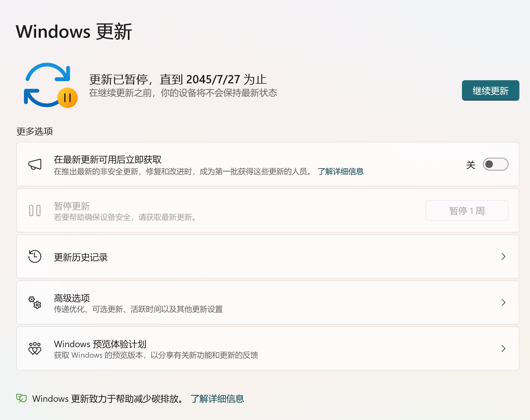
Task: Expand 更新历史记录 with its chevron arrow
Action: 503,256
